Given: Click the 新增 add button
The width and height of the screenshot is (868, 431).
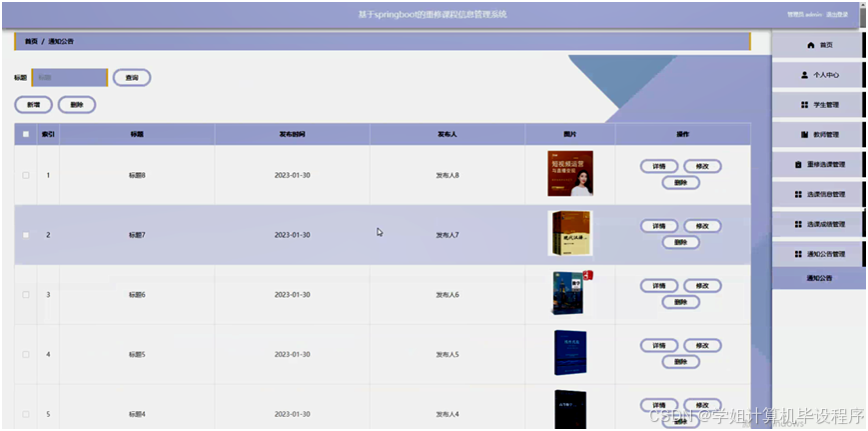Looking at the screenshot, I should (x=33, y=105).
